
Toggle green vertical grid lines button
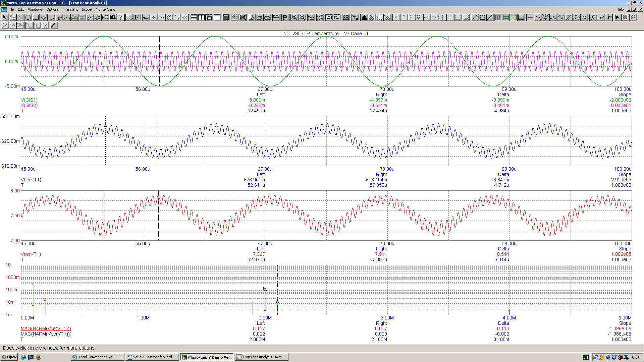point(498,17)
